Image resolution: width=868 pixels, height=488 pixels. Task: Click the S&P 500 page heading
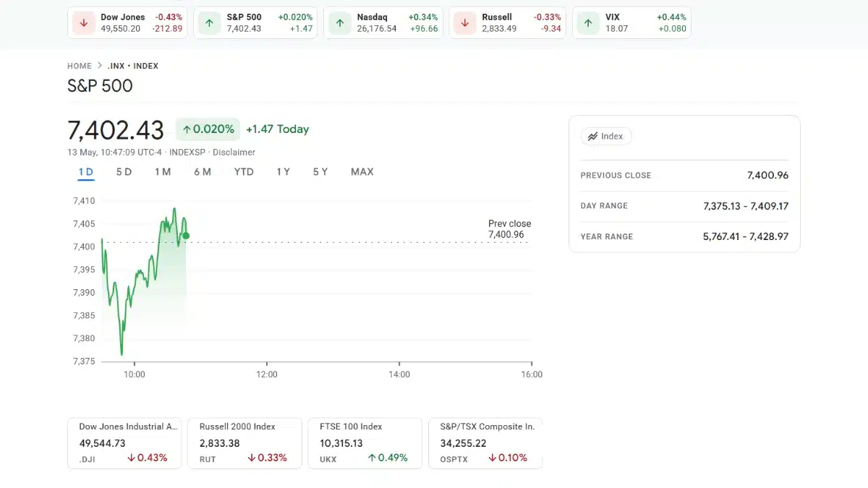(x=100, y=86)
